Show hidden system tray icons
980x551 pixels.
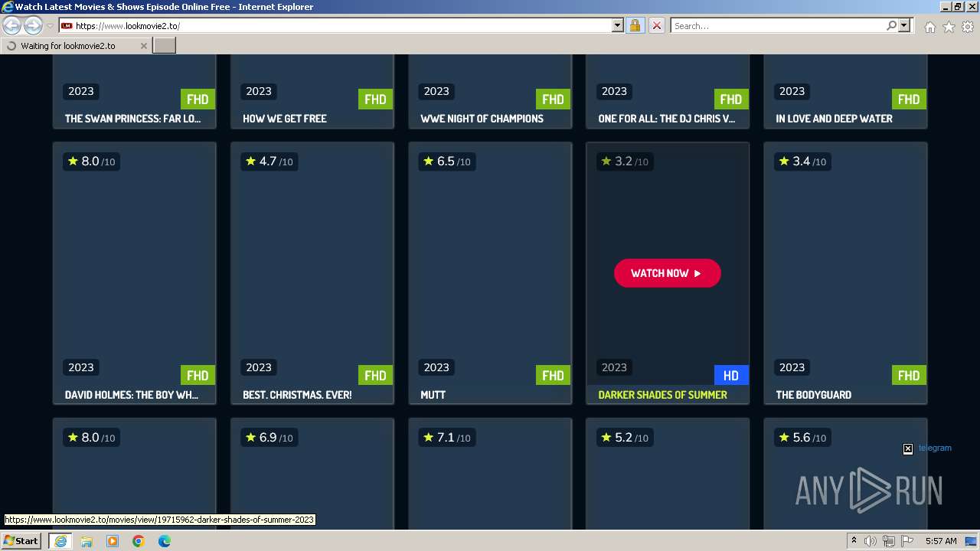[x=854, y=541]
